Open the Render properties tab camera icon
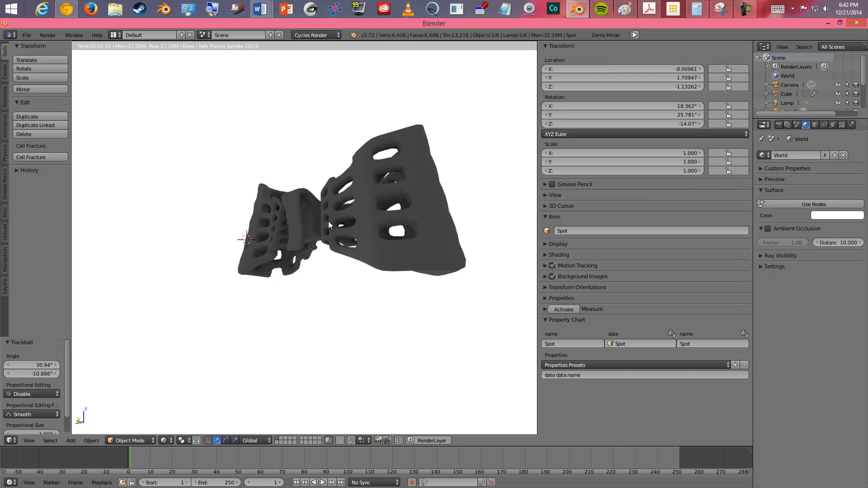This screenshot has height=488, width=868. (778, 125)
